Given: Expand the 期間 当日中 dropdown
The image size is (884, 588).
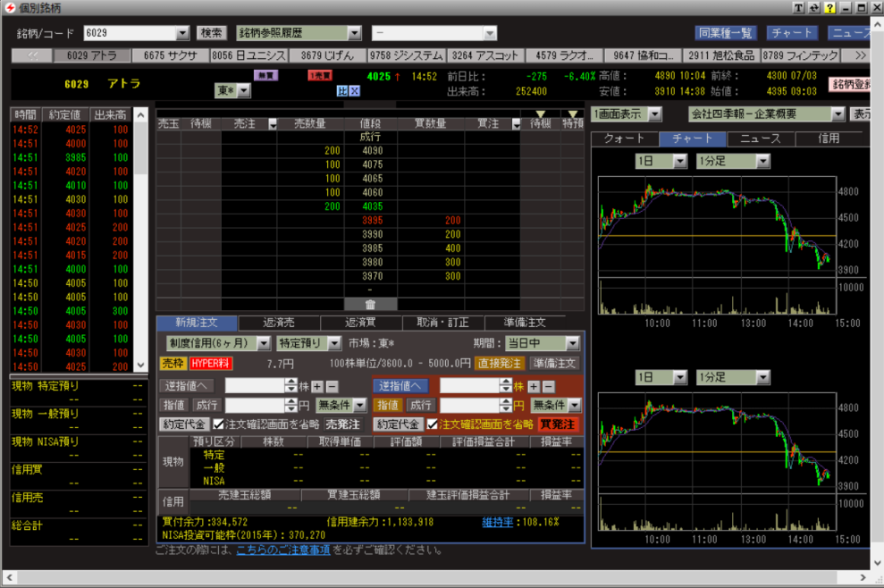Looking at the screenshot, I should pyautogui.click(x=572, y=343).
